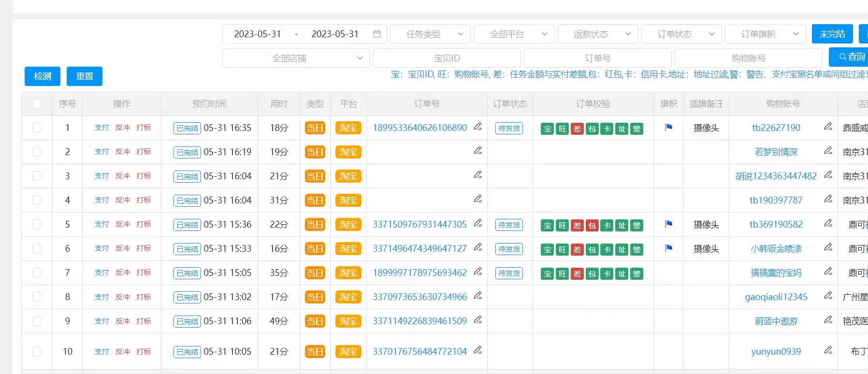This screenshot has height=374, width=868.
Task: Click 支付 link in row 10
Action: (101, 352)
